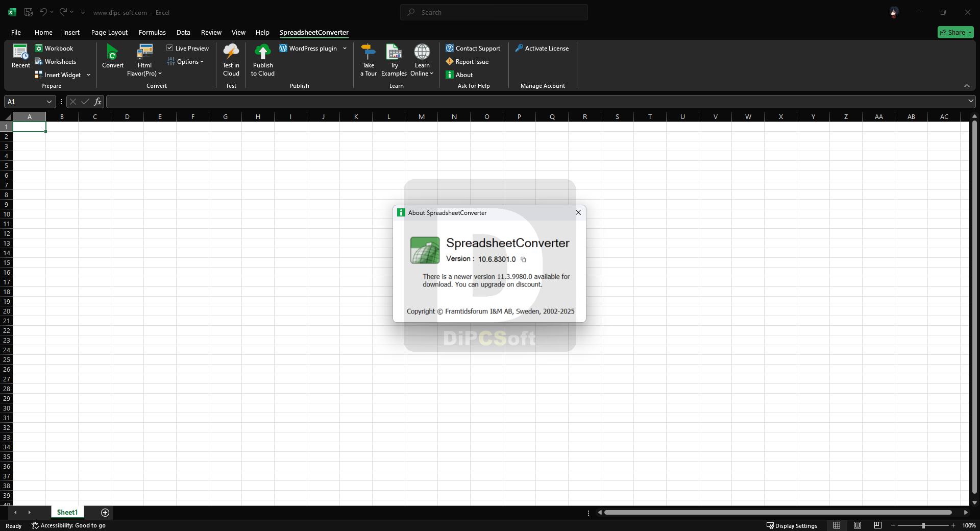Click the green Convert button

tap(112, 56)
